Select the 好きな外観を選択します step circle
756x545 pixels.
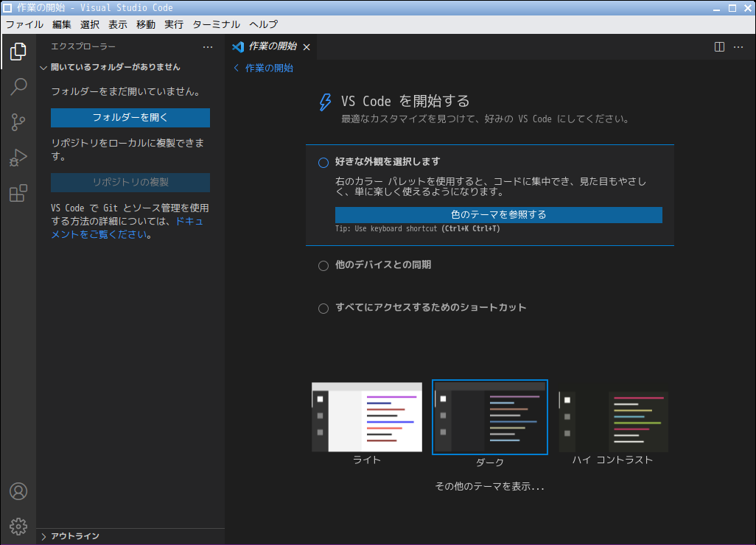point(323,163)
